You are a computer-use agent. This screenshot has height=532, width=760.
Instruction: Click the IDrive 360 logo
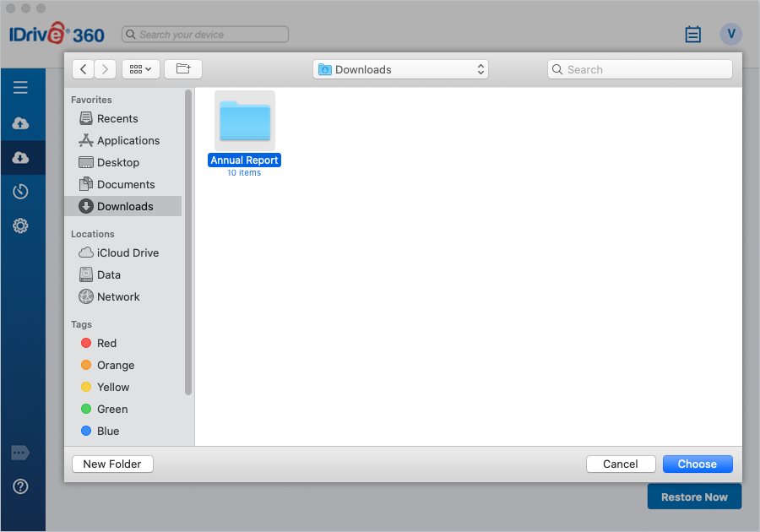[x=57, y=34]
